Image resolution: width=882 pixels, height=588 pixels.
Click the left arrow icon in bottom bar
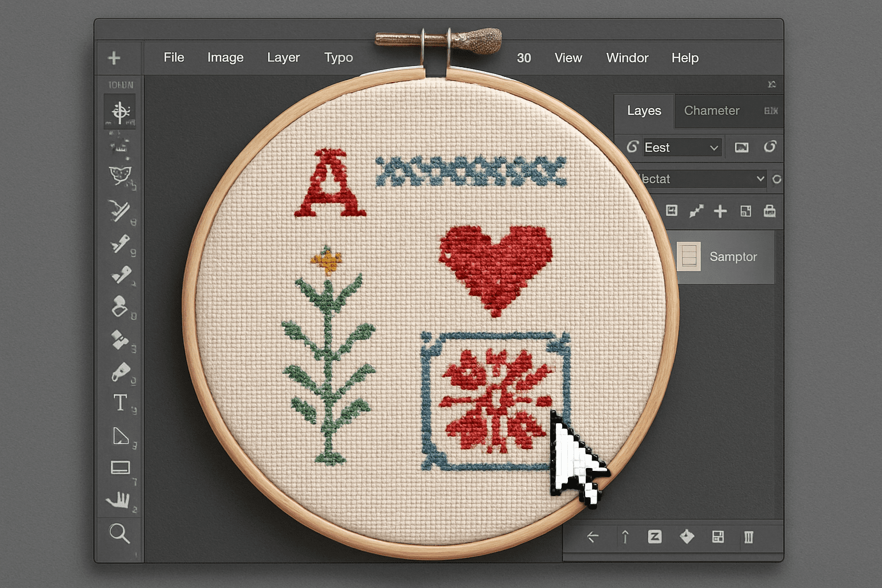pyautogui.click(x=593, y=537)
